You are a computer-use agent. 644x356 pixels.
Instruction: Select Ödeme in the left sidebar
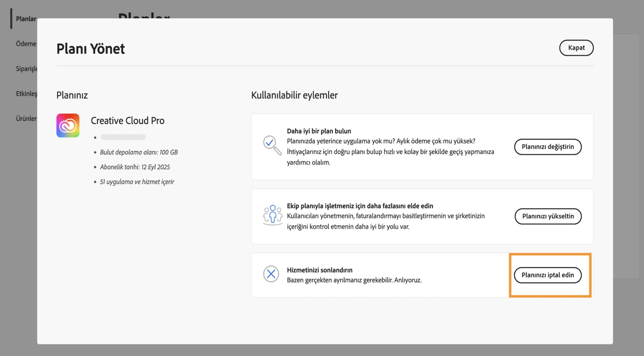(x=26, y=44)
